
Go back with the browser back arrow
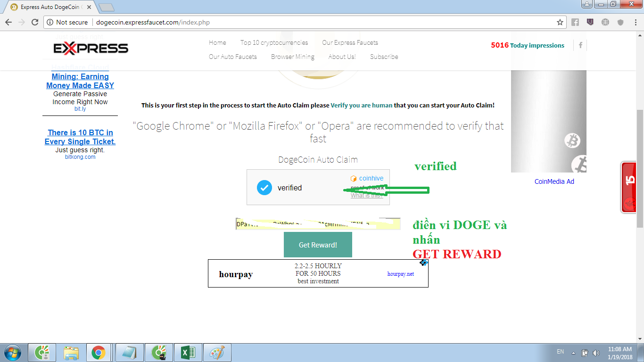pos(8,22)
